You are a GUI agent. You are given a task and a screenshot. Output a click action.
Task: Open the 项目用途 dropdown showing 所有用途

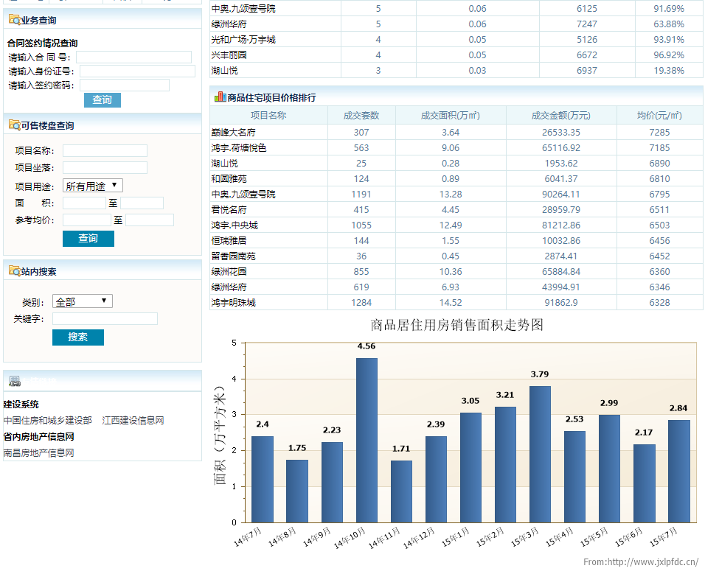tap(93, 186)
